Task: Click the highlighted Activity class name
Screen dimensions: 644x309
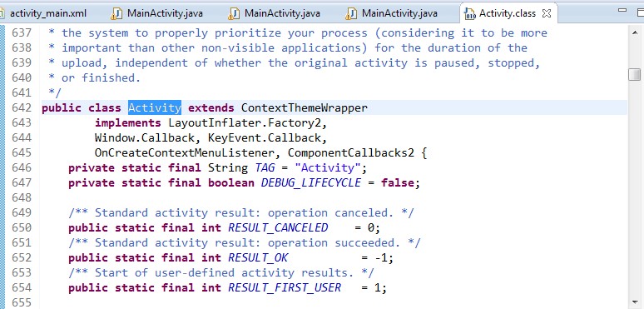Action: pos(155,107)
